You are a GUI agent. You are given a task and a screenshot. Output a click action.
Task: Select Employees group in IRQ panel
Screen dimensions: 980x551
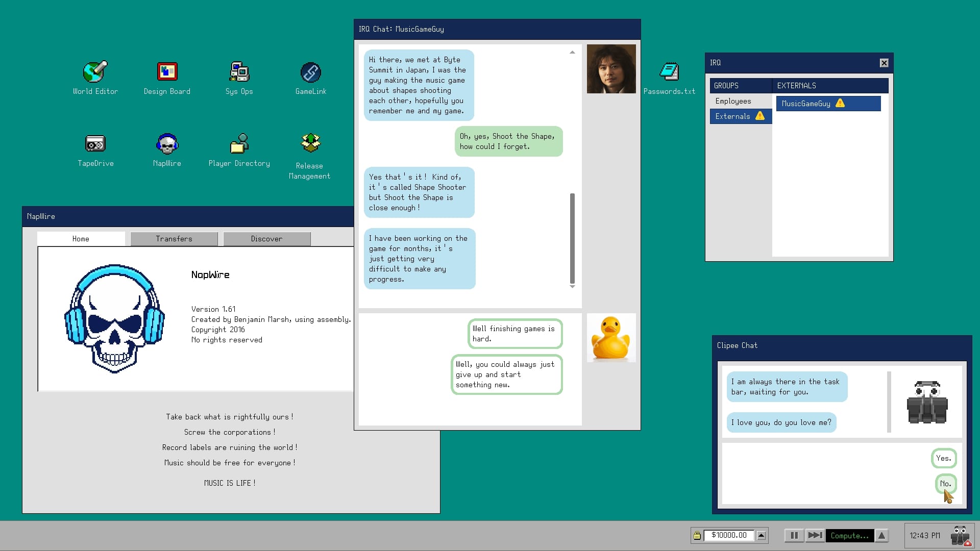coord(733,101)
